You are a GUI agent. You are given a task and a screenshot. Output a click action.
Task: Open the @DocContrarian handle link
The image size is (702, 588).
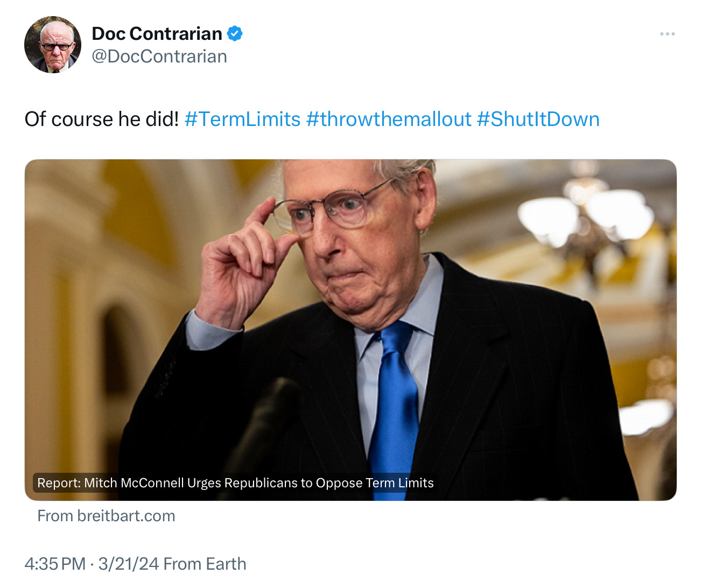coord(159,57)
